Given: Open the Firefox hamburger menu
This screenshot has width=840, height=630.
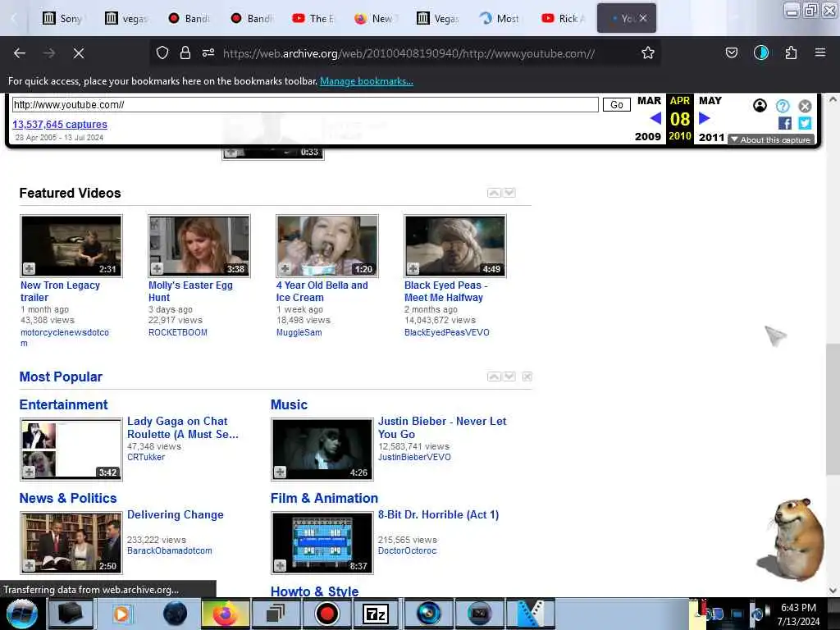Looking at the screenshot, I should 819,52.
